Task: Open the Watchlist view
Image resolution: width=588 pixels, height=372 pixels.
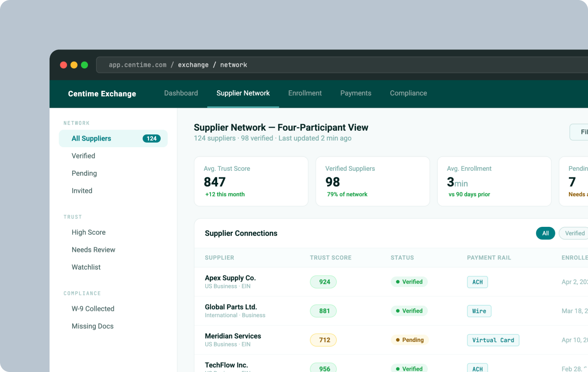Action: tap(86, 267)
